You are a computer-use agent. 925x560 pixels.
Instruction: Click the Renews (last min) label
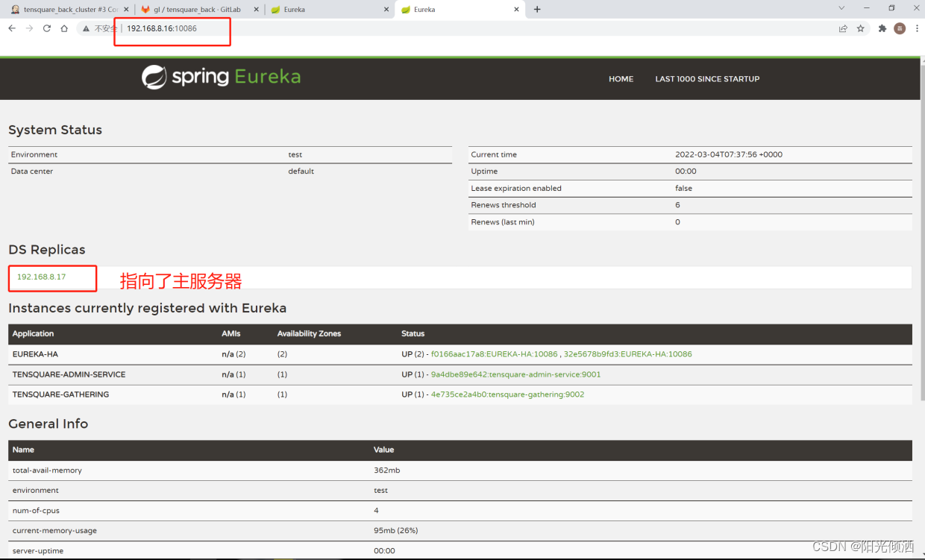[502, 222]
